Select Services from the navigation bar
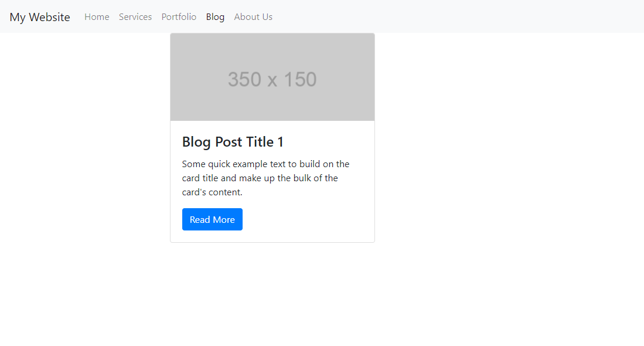The image size is (644, 346). (135, 17)
